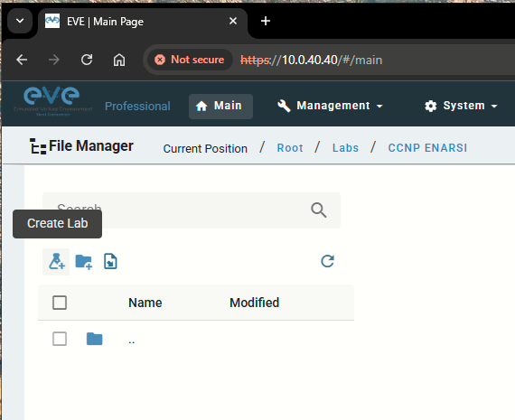Open the Main menu item
This screenshot has height=420, width=515.
220,106
